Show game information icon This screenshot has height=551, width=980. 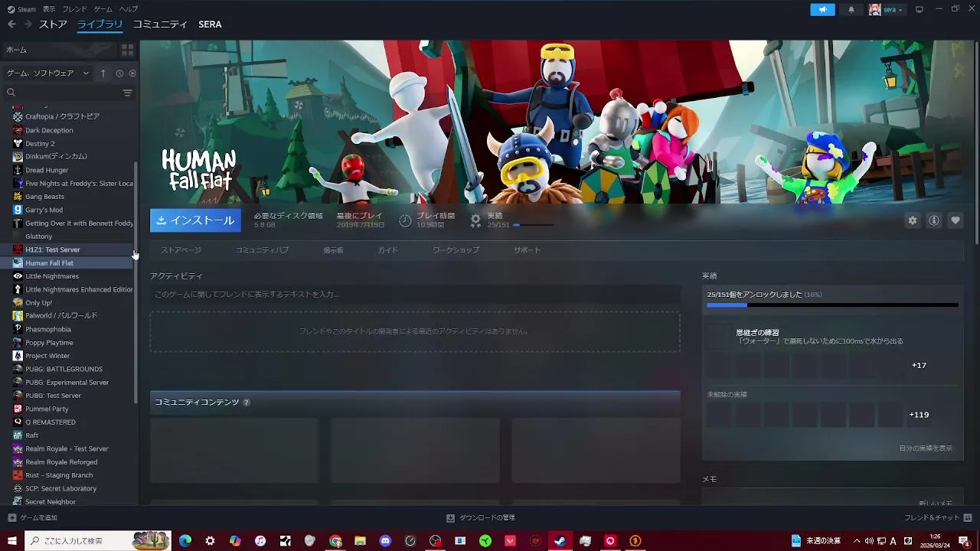click(933, 220)
